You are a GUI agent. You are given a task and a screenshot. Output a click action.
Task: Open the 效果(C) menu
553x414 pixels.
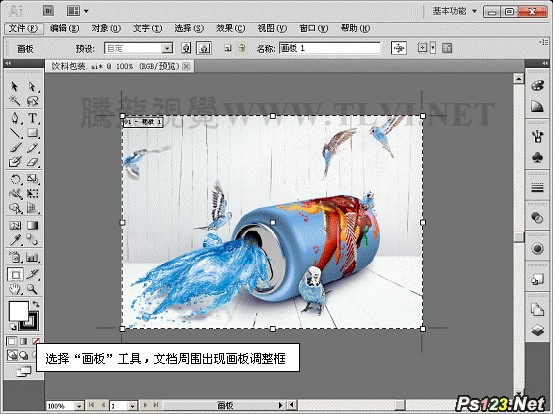(x=231, y=29)
